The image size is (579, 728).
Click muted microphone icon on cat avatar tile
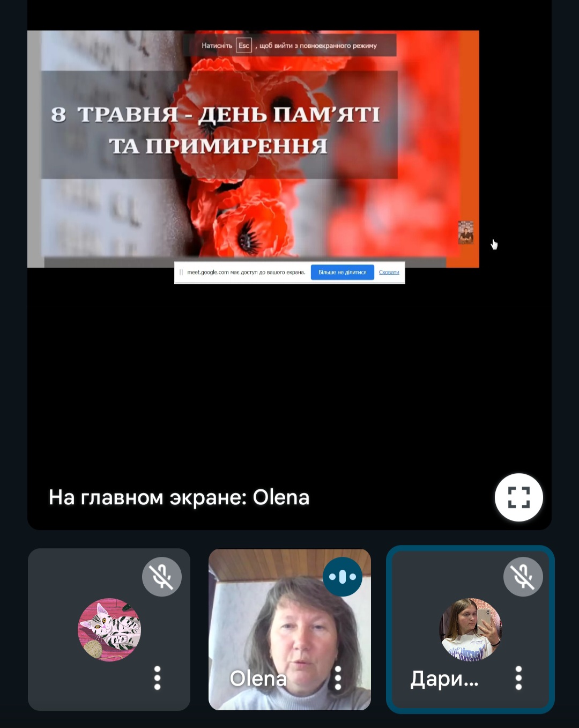pos(161,577)
